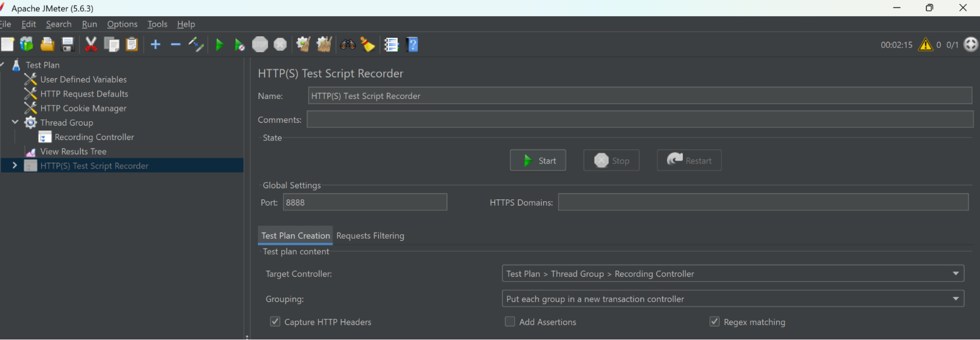Expand HTTP(S) Test Script Recorder tree arrow
980x340 pixels.
(x=15, y=166)
